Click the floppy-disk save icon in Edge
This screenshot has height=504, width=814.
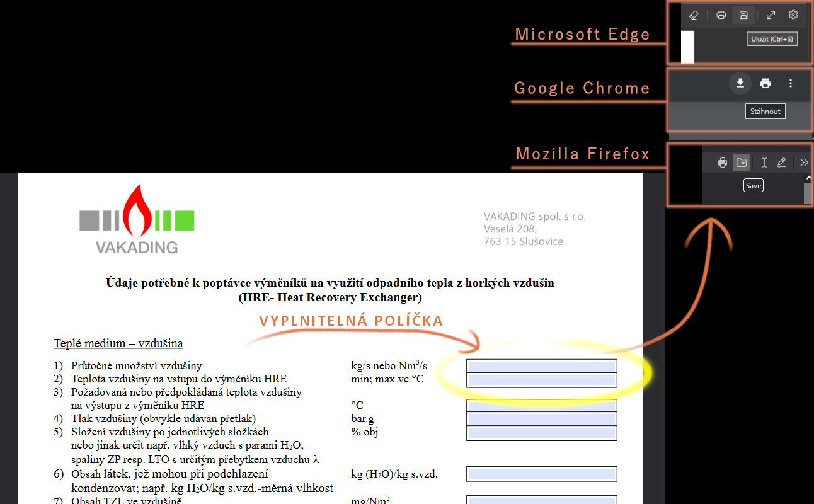743,15
